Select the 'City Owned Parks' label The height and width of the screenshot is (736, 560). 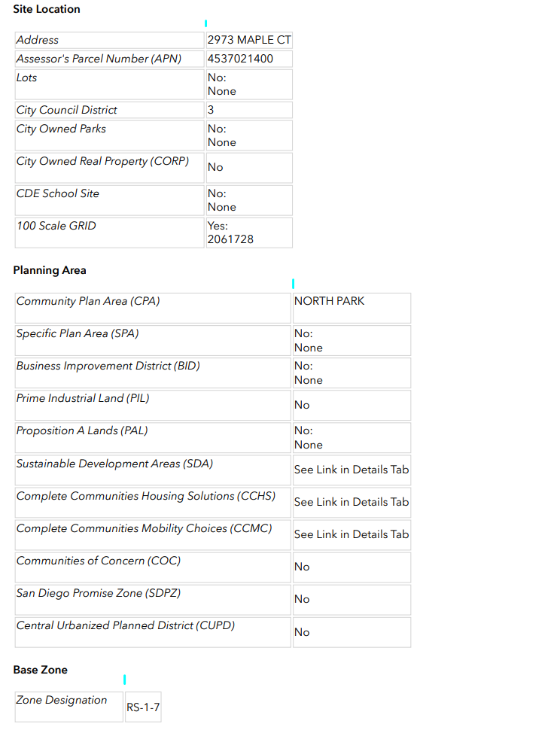(62, 129)
